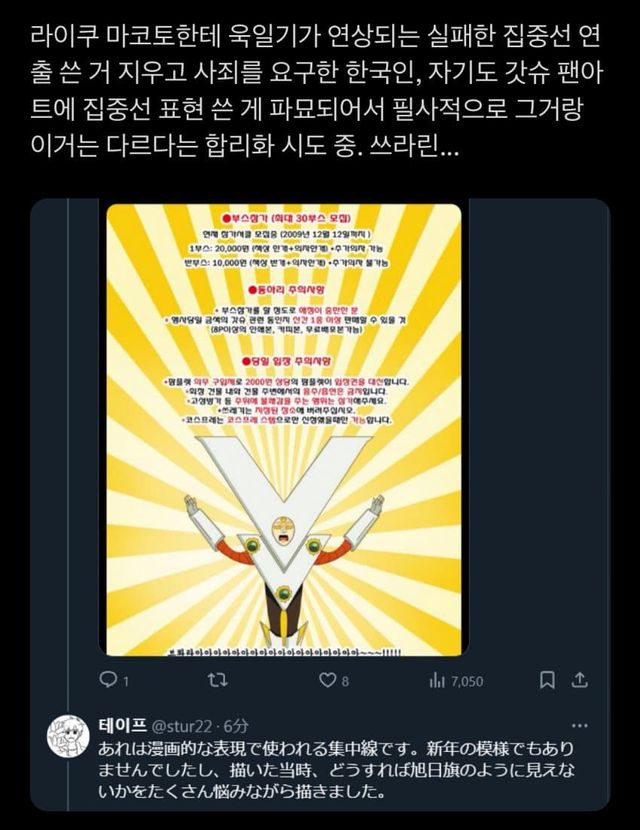640x830 pixels.
Task: Click the 7,050 views count
Action: pyautogui.click(x=467, y=681)
